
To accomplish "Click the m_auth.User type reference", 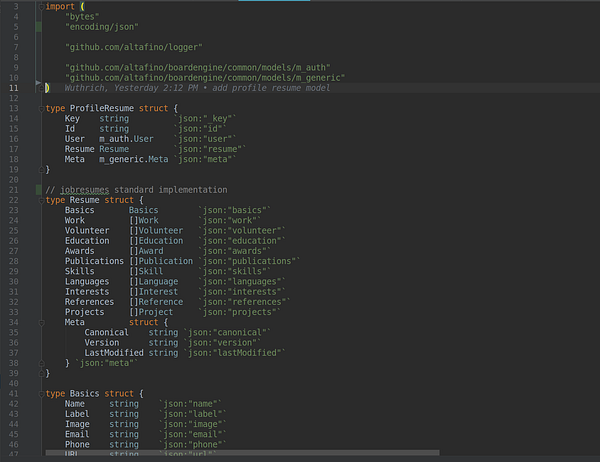I will (126, 138).
